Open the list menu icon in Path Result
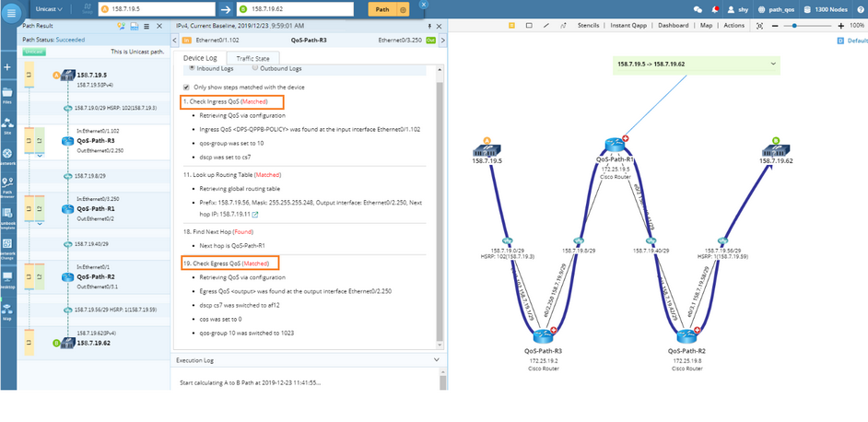The width and height of the screenshot is (868, 422). tap(147, 26)
